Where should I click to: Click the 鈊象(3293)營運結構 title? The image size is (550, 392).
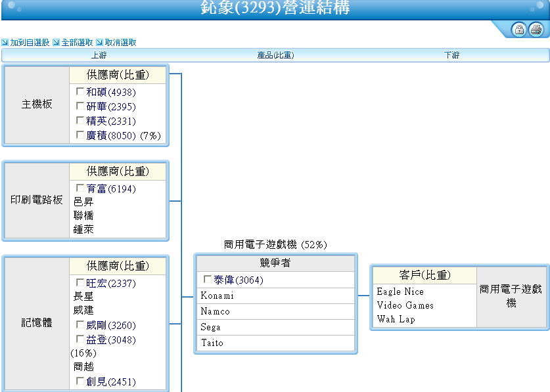tap(275, 7)
